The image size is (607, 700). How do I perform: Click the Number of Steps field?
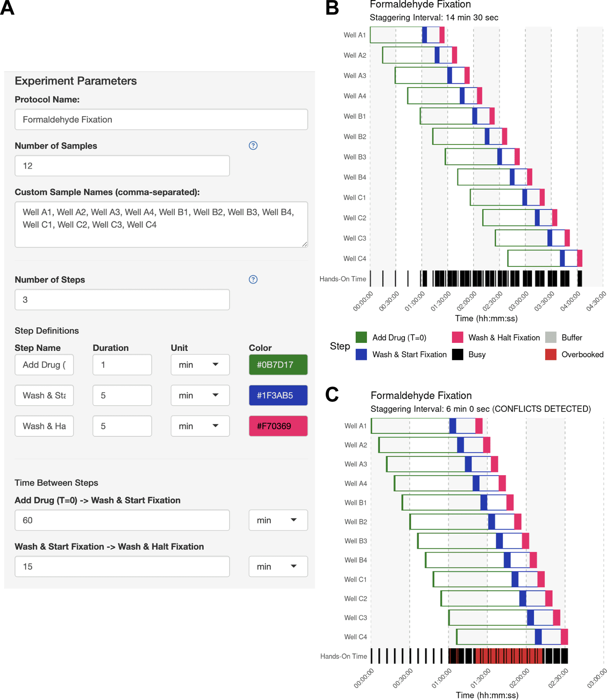point(122,300)
